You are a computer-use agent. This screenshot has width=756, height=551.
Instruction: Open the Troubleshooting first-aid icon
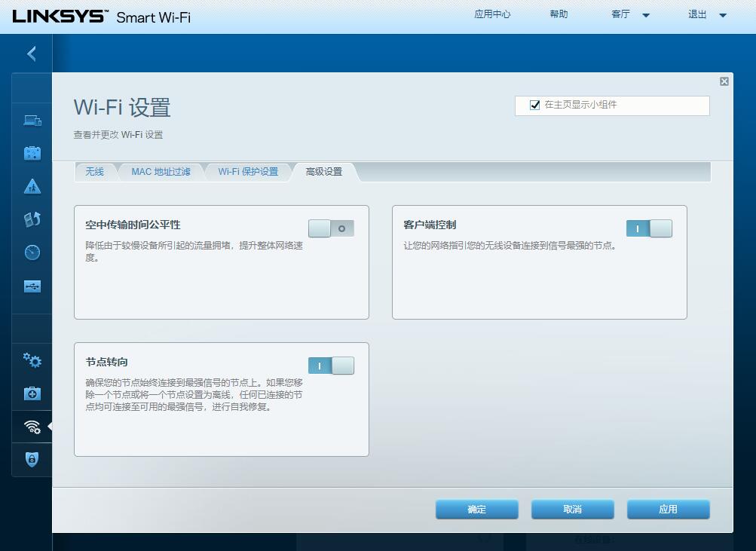31,393
